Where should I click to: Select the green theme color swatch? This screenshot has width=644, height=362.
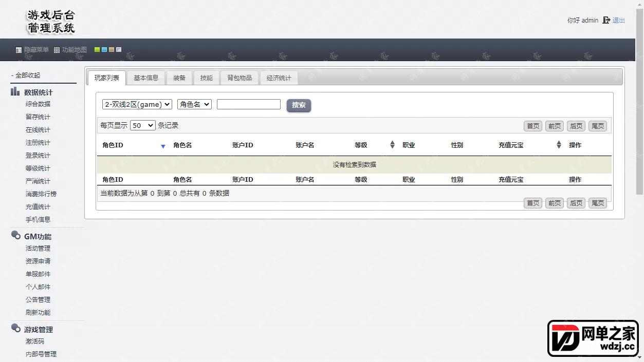[97, 50]
